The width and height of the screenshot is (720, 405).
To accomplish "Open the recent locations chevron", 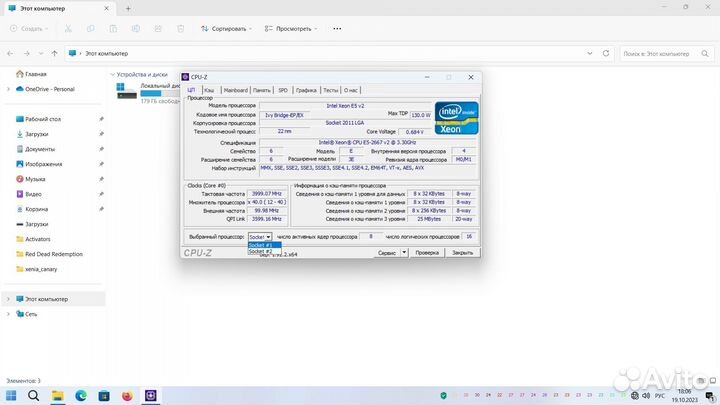I will pos(41,54).
